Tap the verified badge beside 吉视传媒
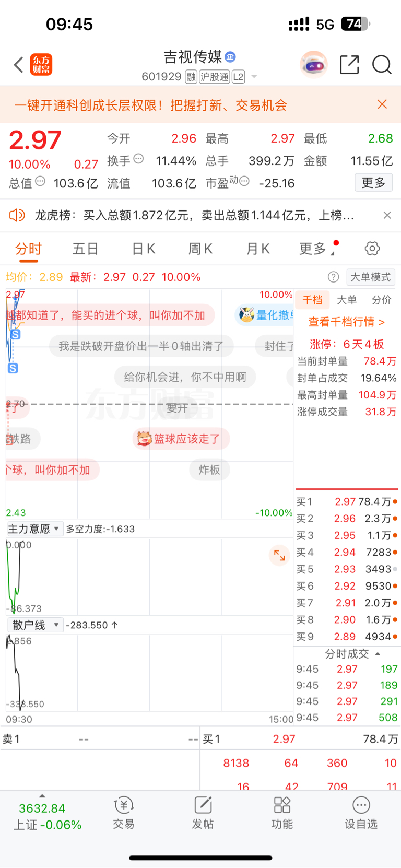The height and width of the screenshot is (868, 401). coord(230,56)
